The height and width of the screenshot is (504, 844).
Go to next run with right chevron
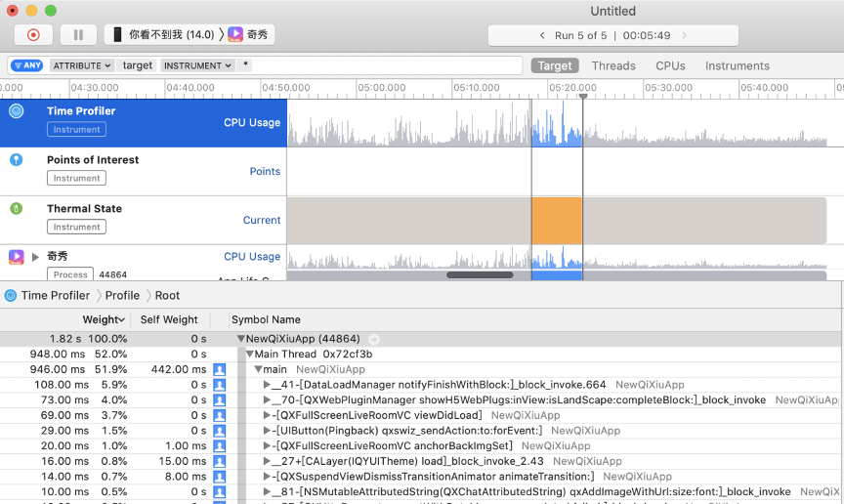click(x=684, y=35)
